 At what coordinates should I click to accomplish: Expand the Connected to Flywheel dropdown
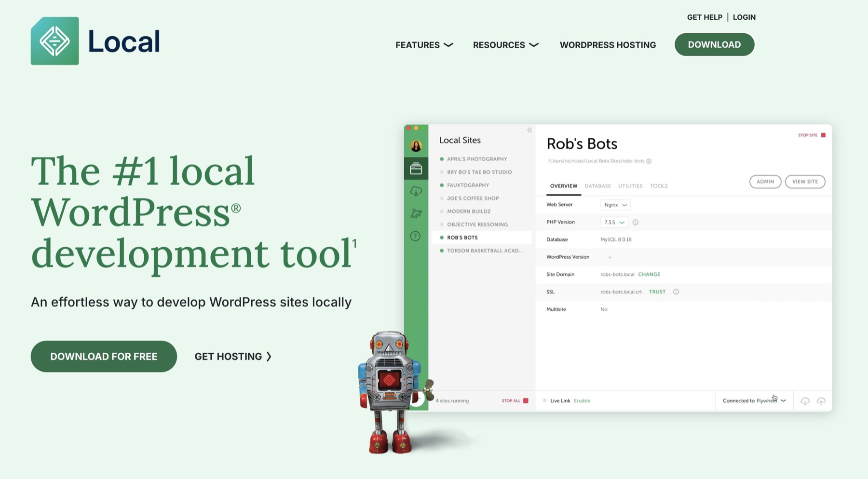[783, 400]
